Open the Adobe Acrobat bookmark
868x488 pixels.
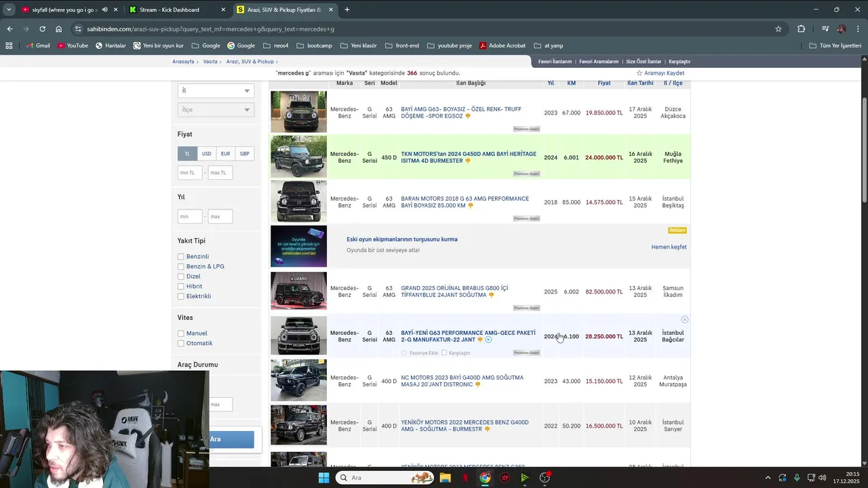pos(502,45)
